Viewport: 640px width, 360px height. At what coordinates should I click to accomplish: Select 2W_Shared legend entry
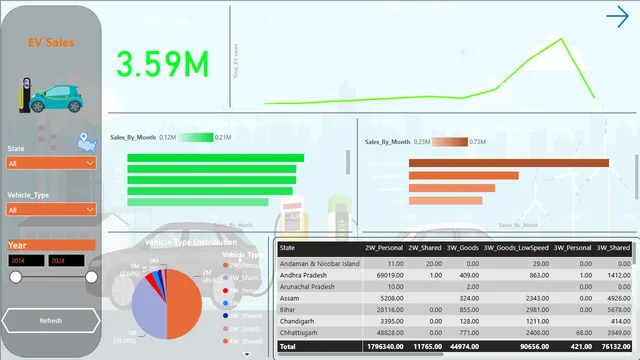tap(241, 278)
